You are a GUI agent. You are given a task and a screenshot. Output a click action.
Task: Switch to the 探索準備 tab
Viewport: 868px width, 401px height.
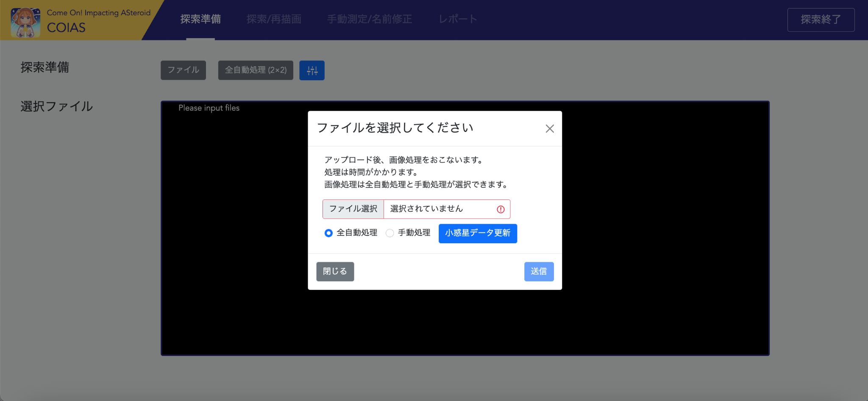point(200,20)
